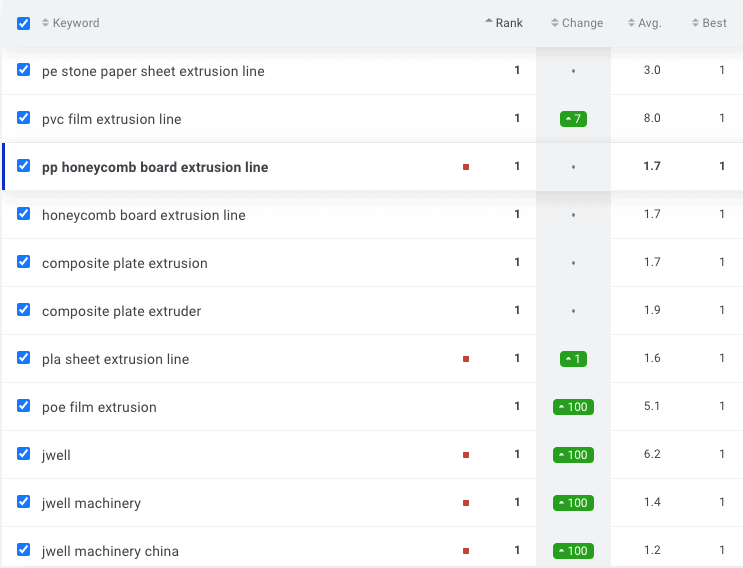Viewport: 743px width, 568px height.
Task: Click red marker icon for pp honeycomb board row
Action: click(466, 167)
